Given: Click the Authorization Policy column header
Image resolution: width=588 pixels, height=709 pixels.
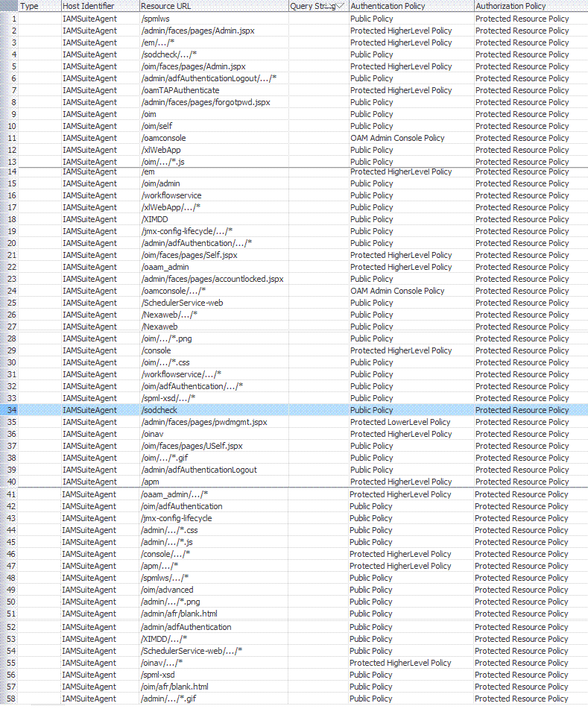Looking at the screenshot, I should pyautogui.click(x=531, y=6).
